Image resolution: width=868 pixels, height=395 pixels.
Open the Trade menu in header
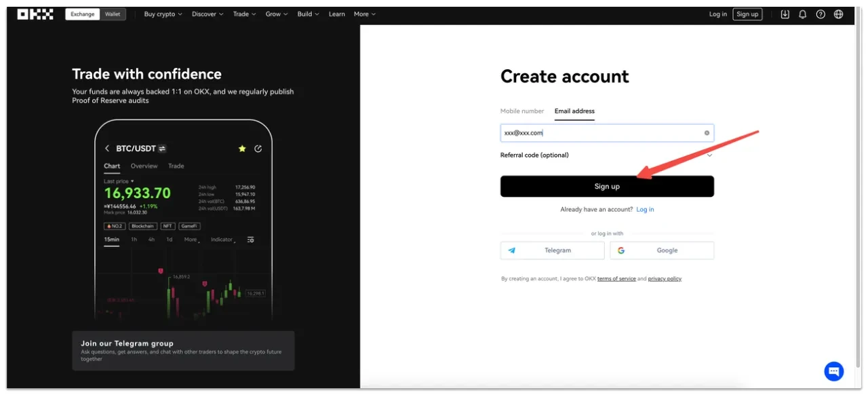pyautogui.click(x=244, y=14)
